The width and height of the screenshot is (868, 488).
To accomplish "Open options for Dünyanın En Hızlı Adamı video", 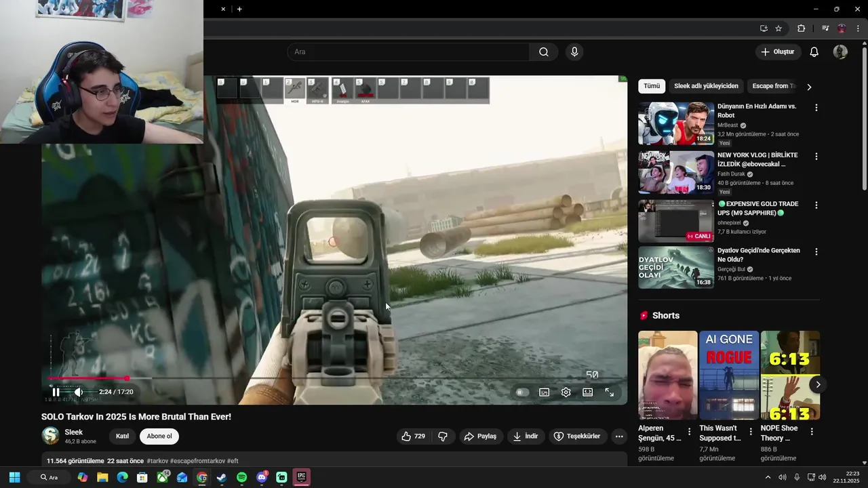I will [816, 108].
